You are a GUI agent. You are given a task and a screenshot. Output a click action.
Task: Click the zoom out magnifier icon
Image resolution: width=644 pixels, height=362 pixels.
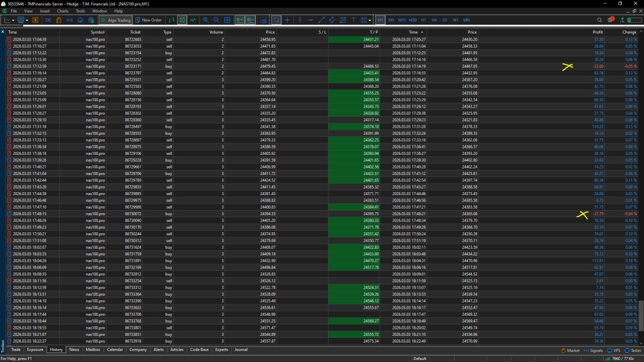coord(216,20)
